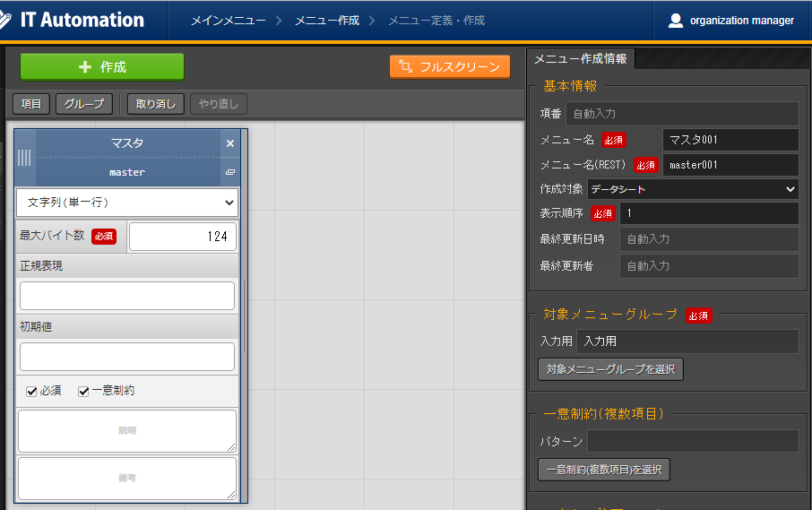The width and height of the screenshot is (812, 510).
Task: Navigate to メニュー作成 breadcrumb link
Action: click(327, 20)
